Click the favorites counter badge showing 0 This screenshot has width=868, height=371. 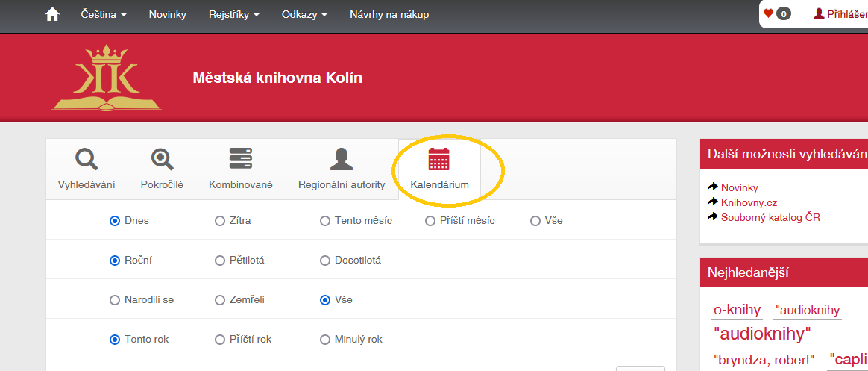[x=783, y=14]
